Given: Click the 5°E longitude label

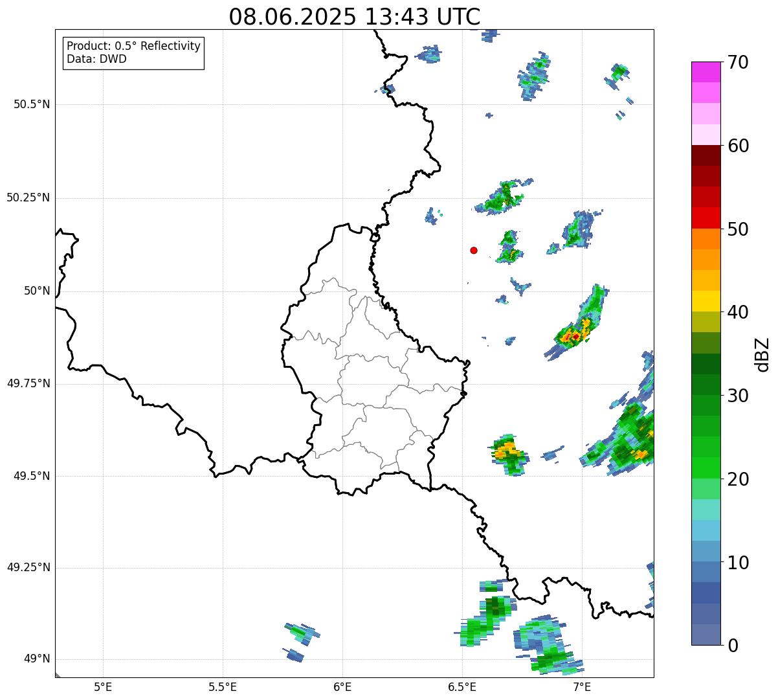Looking at the screenshot, I should point(103,686).
